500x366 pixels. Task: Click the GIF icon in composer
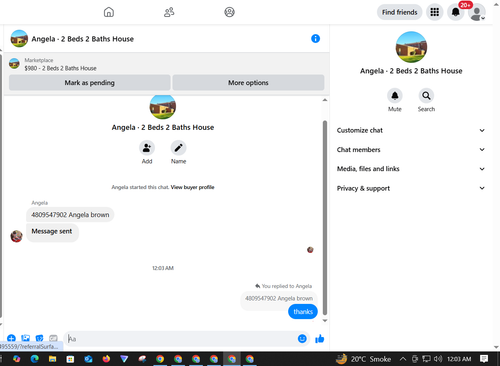(x=53, y=339)
